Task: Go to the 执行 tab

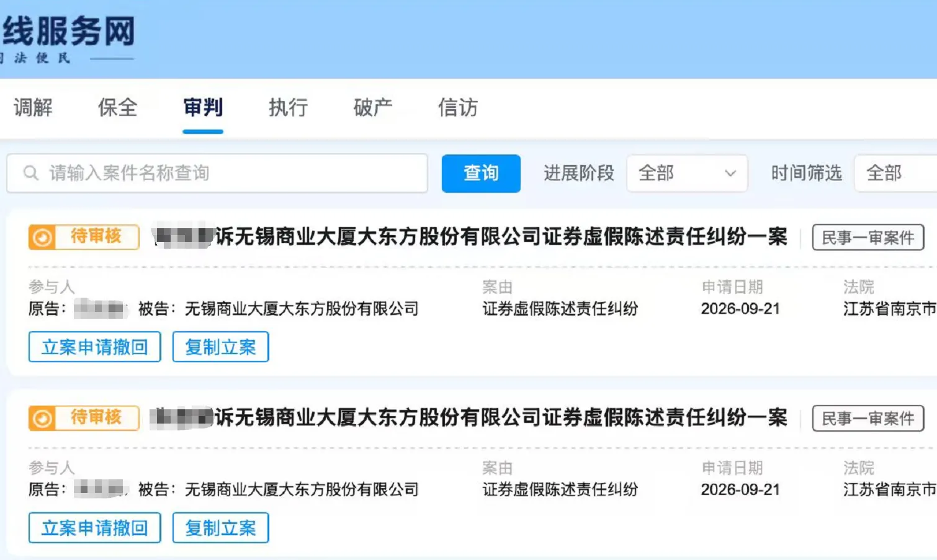Action: pyautogui.click(x=288, y=107)
